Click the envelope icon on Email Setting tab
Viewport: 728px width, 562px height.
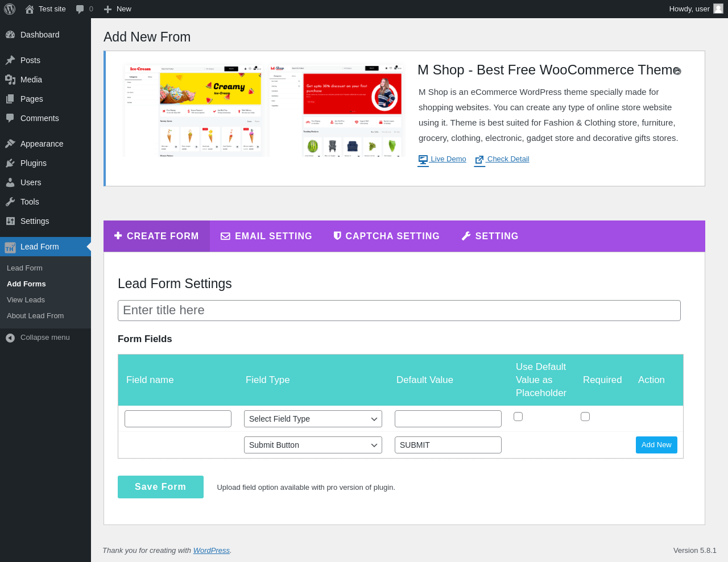(x=226, y=236)
